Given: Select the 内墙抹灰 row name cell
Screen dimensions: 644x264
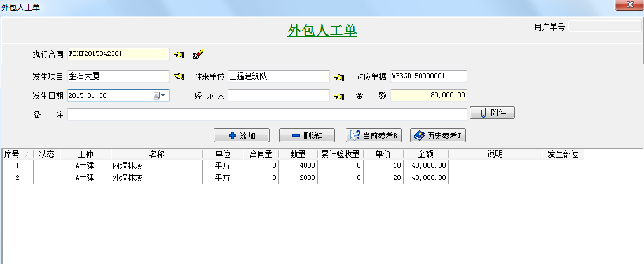Looking at the screenshot, I should coord(156,165).
